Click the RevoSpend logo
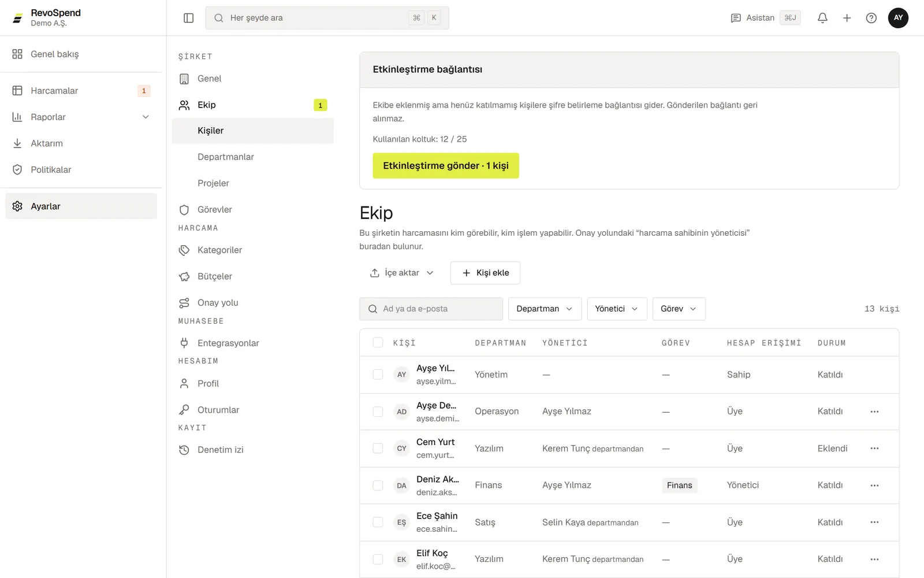 (x=18, y=18)
